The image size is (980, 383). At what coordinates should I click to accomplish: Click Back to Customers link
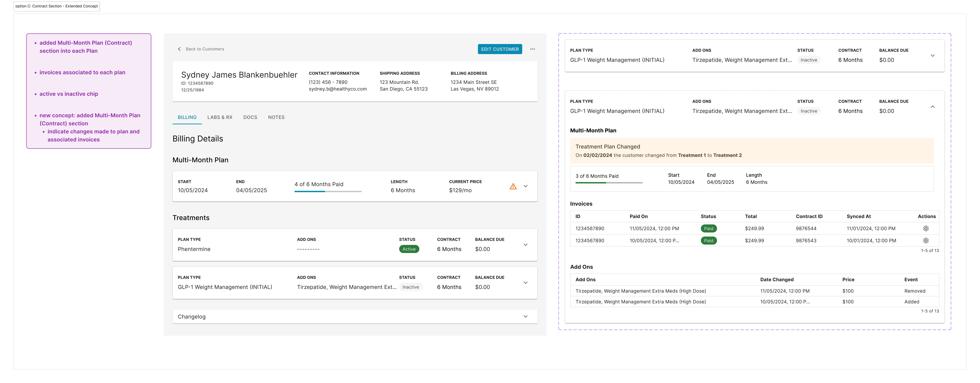click(205, 49)
